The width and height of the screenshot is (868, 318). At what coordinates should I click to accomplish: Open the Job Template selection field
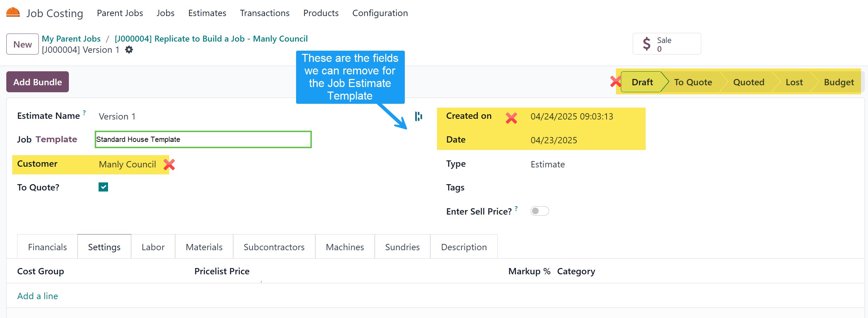[203, 139]
